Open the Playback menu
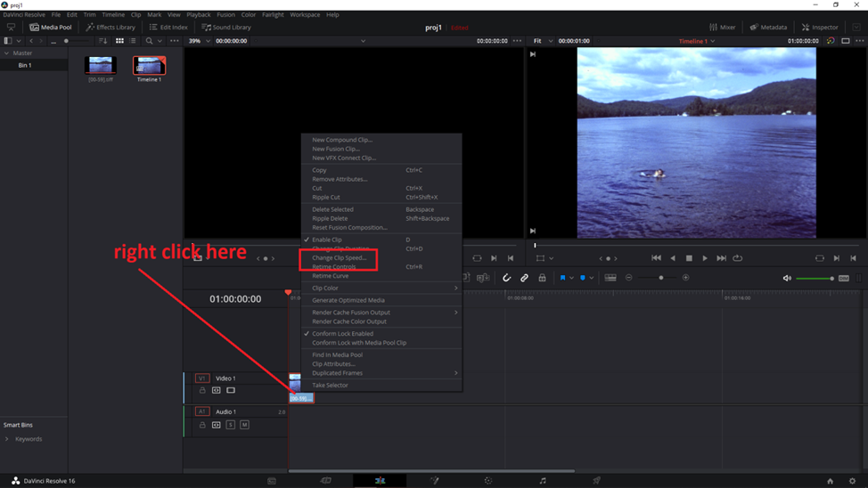 pos(198,15)
